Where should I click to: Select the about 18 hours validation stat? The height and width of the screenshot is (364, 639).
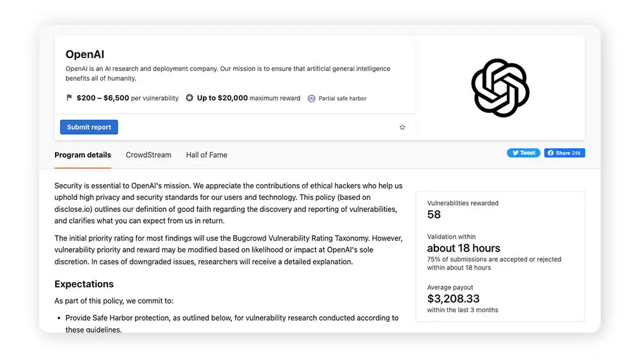(x=463, y=248)
